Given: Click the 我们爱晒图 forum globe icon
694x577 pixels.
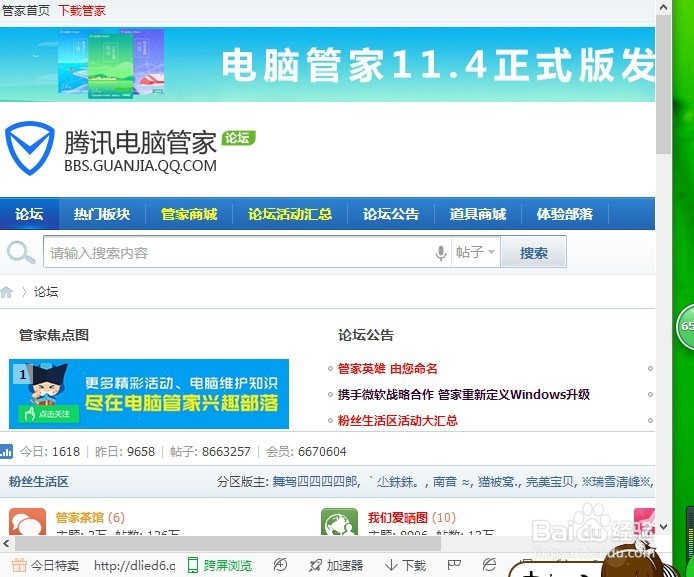Looking at the screenshot, I should [339, 522].
